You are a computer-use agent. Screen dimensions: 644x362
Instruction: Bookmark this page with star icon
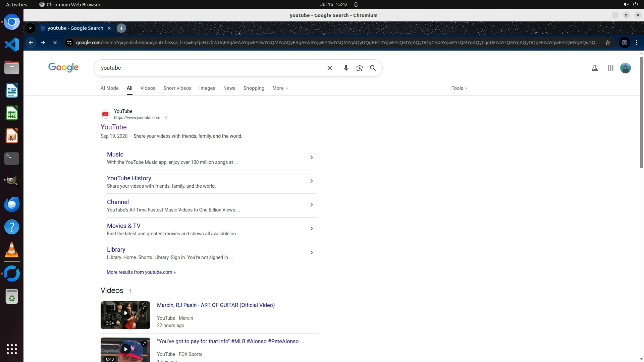(x=607, y=43)
